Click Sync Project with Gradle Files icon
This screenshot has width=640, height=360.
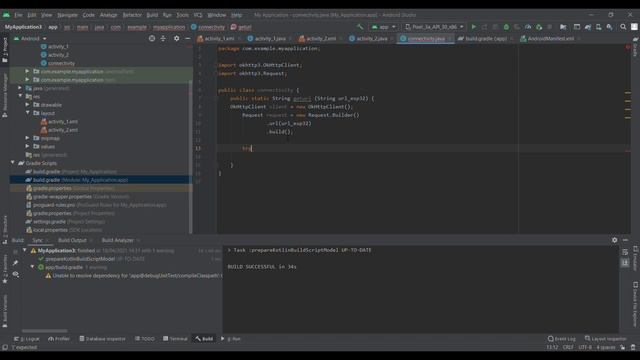pyautogui.click(x=588, y=27)
